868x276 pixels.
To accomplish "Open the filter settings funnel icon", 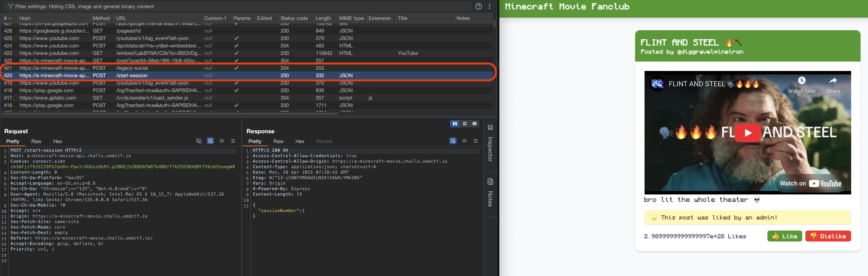I will click(11, 6).
